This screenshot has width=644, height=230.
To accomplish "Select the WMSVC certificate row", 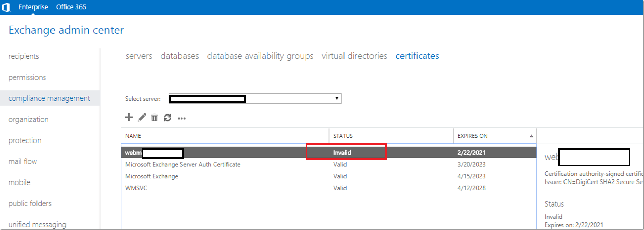I will [328, 188].
